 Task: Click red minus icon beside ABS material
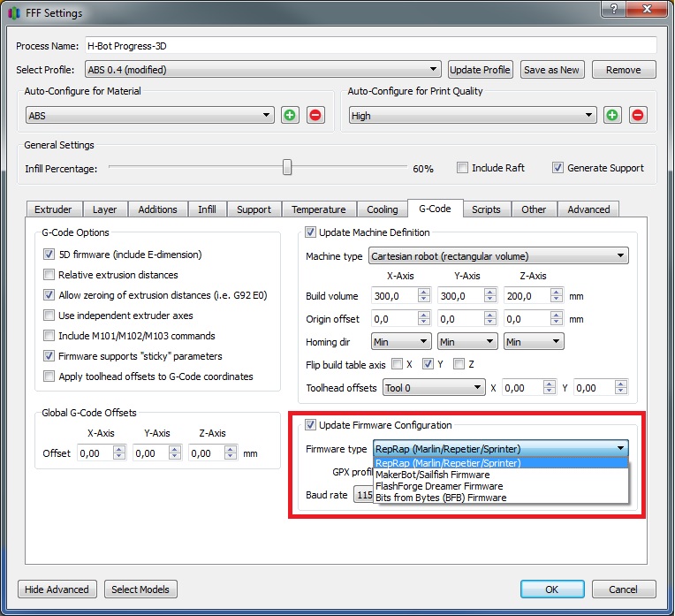tap(315, 116)
